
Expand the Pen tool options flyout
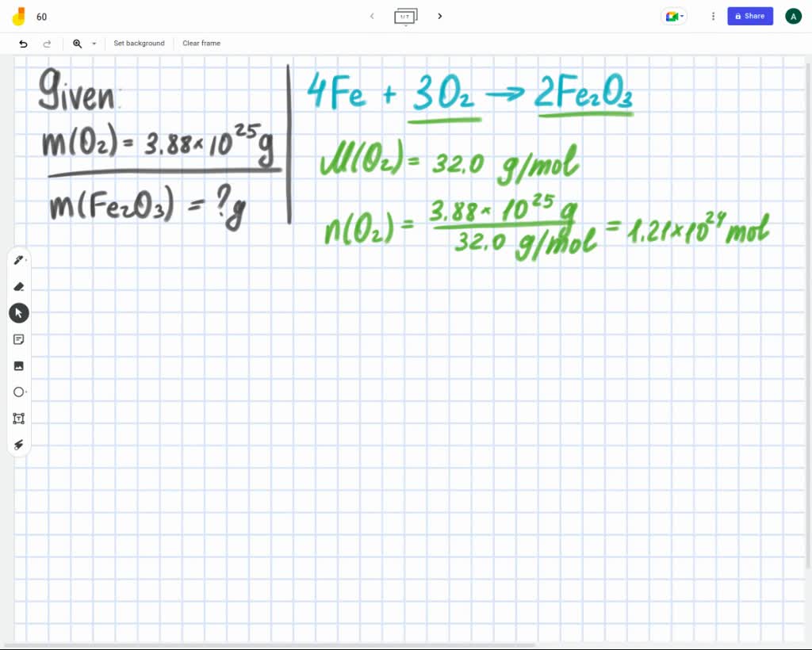pyautogui.click(x=25, y=259)
